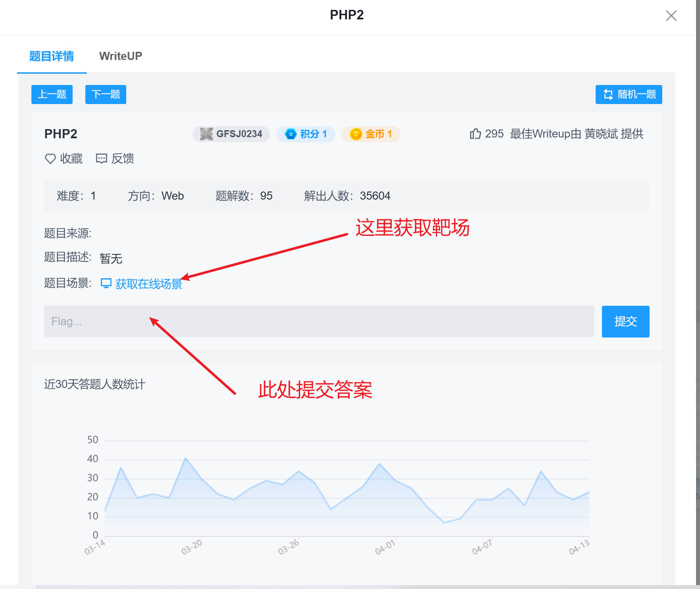
Task: Click the 黄晓斌 writeup author name
Action: click(x=601, y=134)
